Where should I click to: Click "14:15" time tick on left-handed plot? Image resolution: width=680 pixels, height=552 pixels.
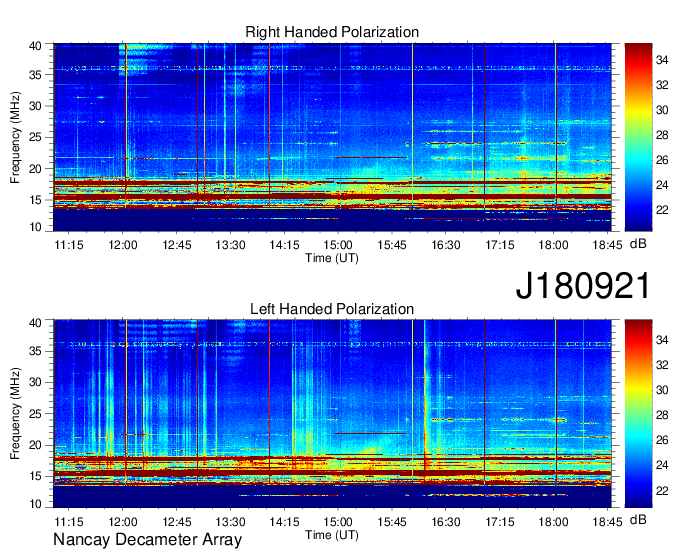pos(284,521)
